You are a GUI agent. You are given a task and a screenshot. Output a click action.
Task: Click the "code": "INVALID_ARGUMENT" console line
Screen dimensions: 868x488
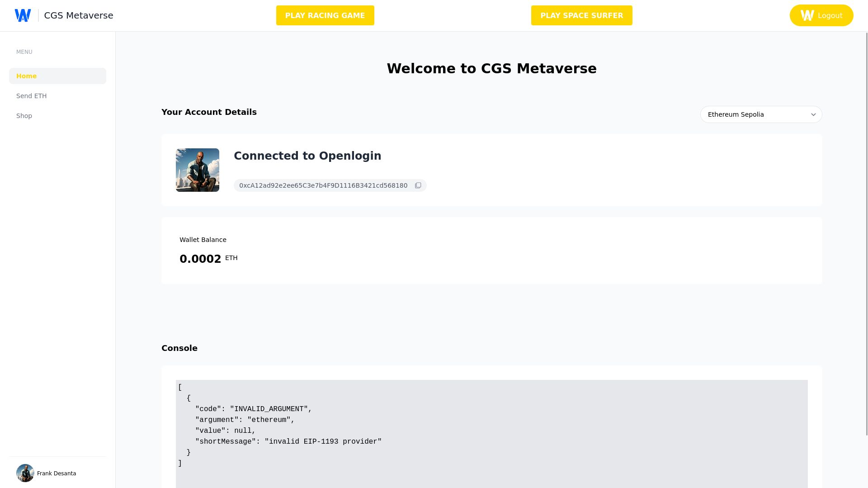tap(254, 409)
